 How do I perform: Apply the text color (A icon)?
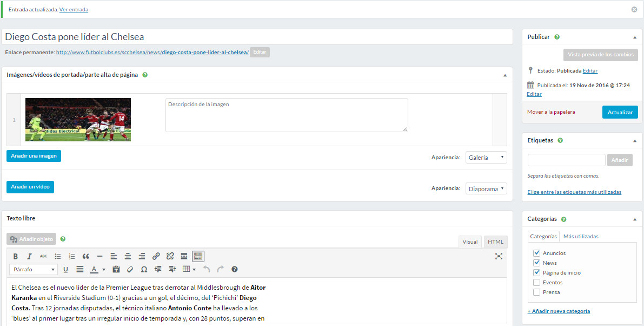[94, 269]
